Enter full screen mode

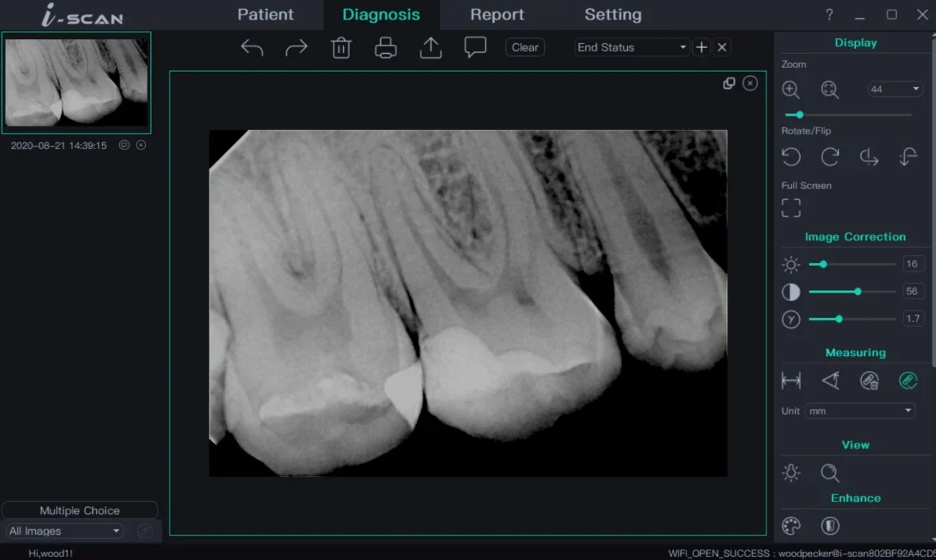[791, 208]
